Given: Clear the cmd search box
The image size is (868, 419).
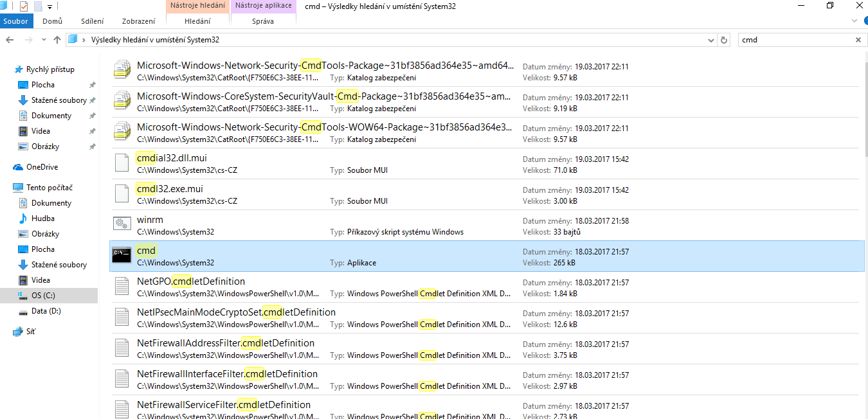Looking at the screenshot, I should (858, 40).
